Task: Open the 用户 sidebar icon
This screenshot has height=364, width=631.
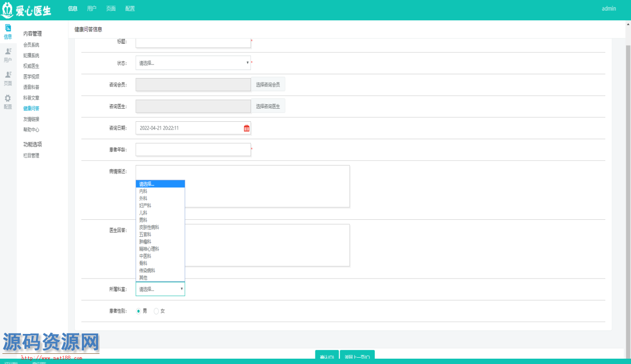Action: [8, 55]
